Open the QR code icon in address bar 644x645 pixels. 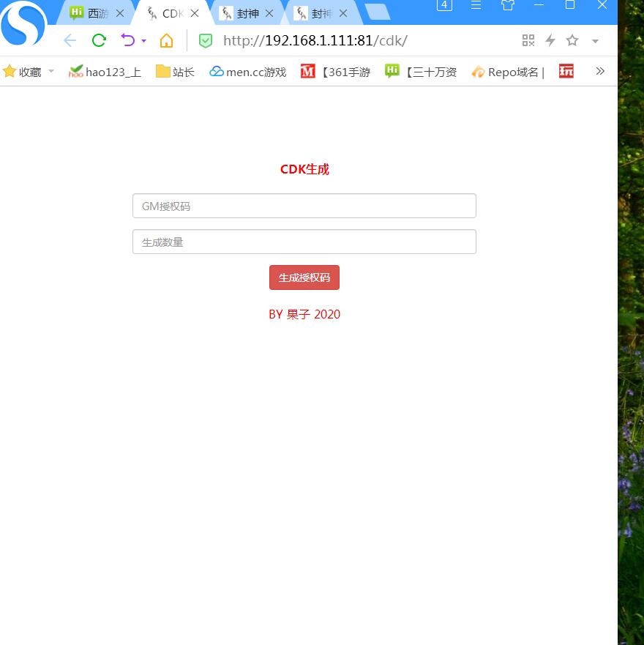coord(528,40)
